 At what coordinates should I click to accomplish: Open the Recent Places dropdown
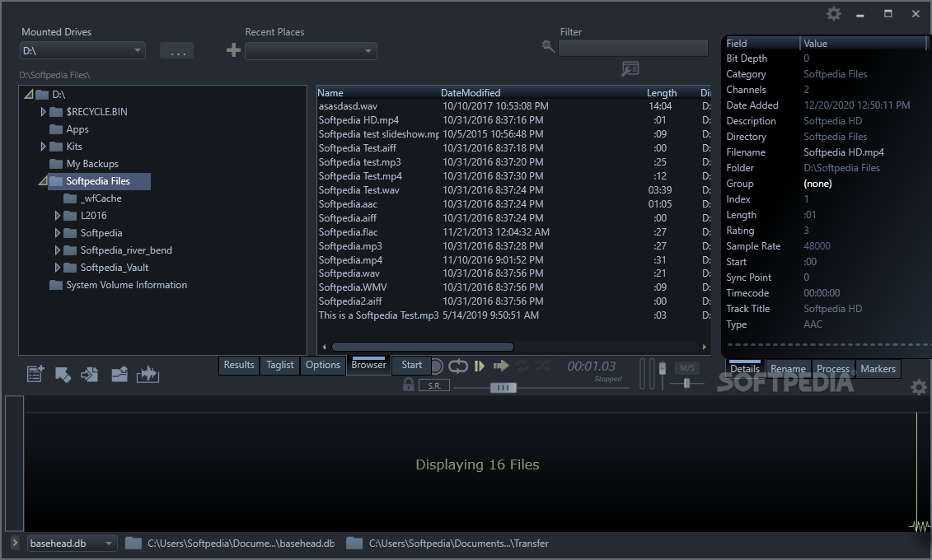(x=311, y=51)
